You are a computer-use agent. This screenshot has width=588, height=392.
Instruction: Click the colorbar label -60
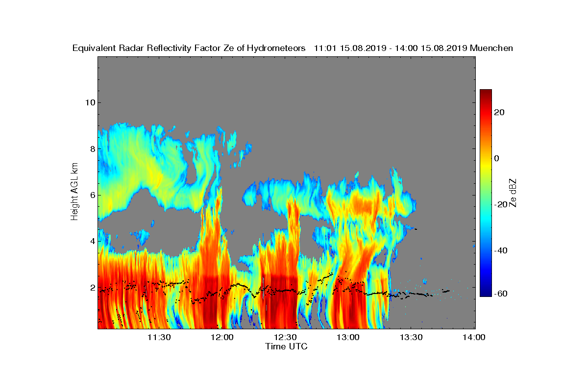coord(501,294)
